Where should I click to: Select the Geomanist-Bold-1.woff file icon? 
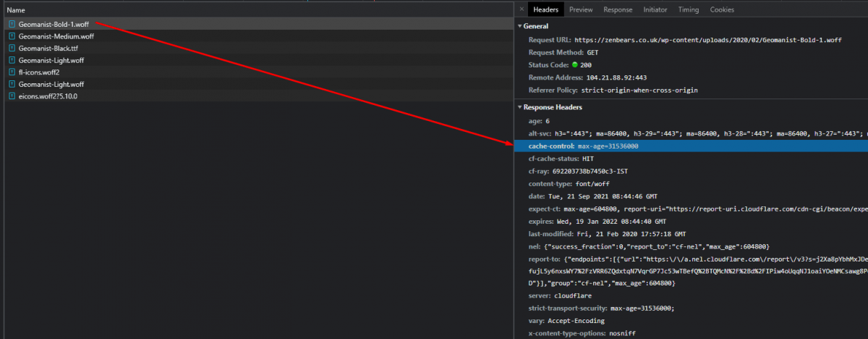tap(12, 24)
